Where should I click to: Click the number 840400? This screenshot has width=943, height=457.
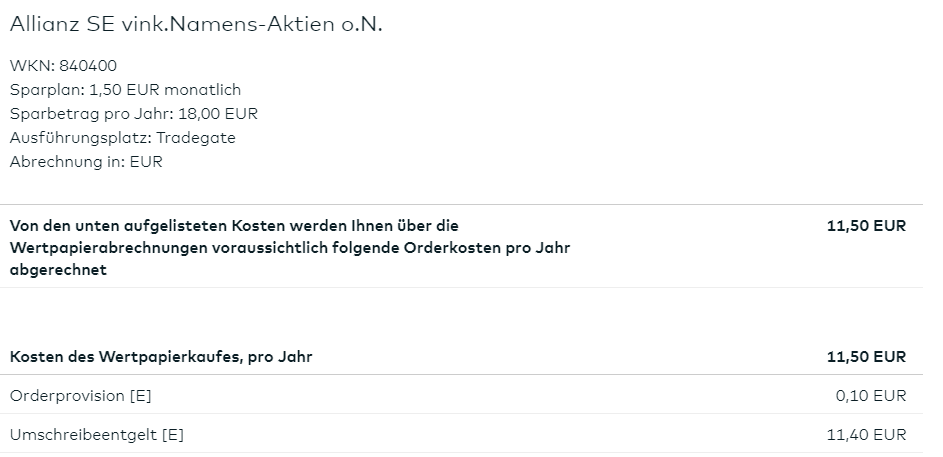[x=88, y=66]
